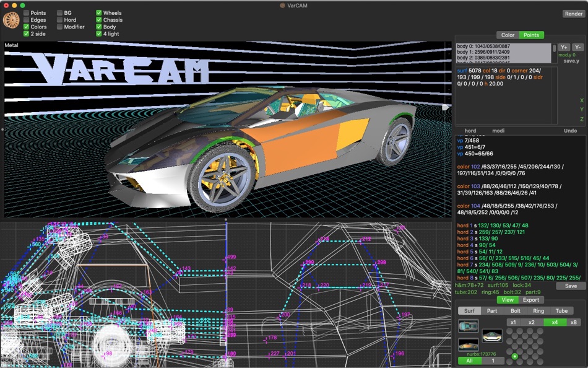Select the Surf segment
The width and height of the screenshot is (588, 368).
[x=469, y=311]
